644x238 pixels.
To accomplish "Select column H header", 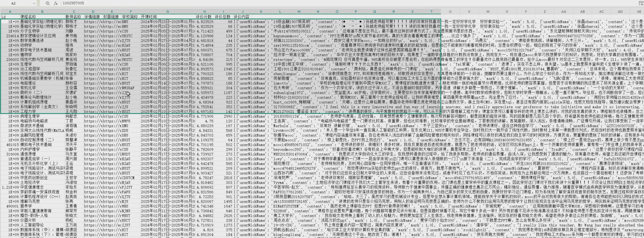I will 204,12.
